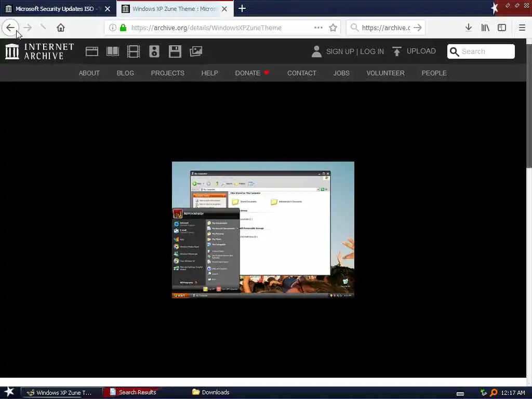Image resolution: width=532 pixels, height=399 pixels.
Task: Focus the browser search box
Action: (x=385, y=28)
